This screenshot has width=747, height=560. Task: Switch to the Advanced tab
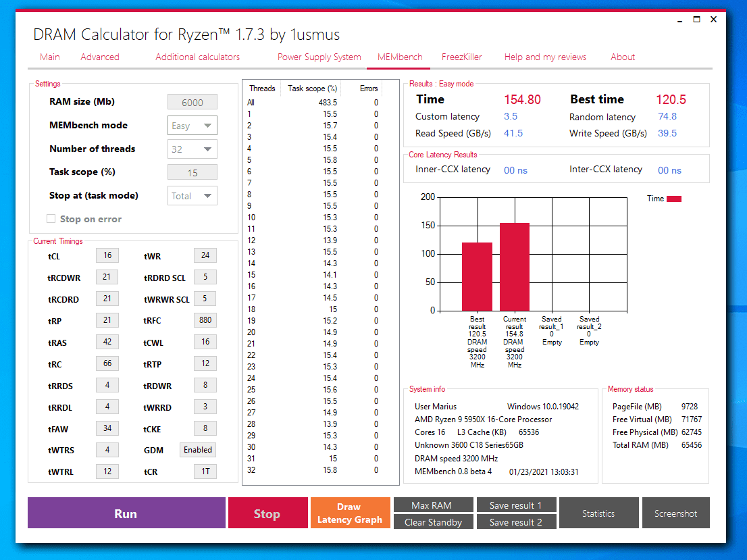click(99, 57)
